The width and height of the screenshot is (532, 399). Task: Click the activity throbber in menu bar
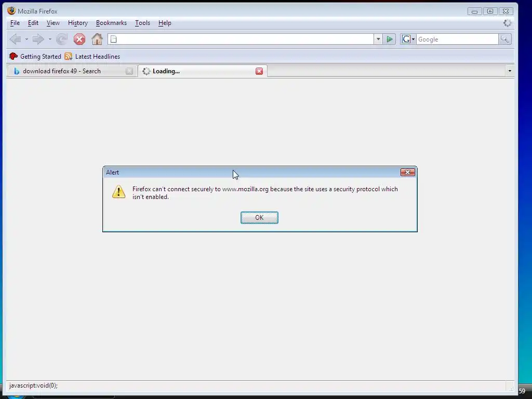(x=507, y=23)
